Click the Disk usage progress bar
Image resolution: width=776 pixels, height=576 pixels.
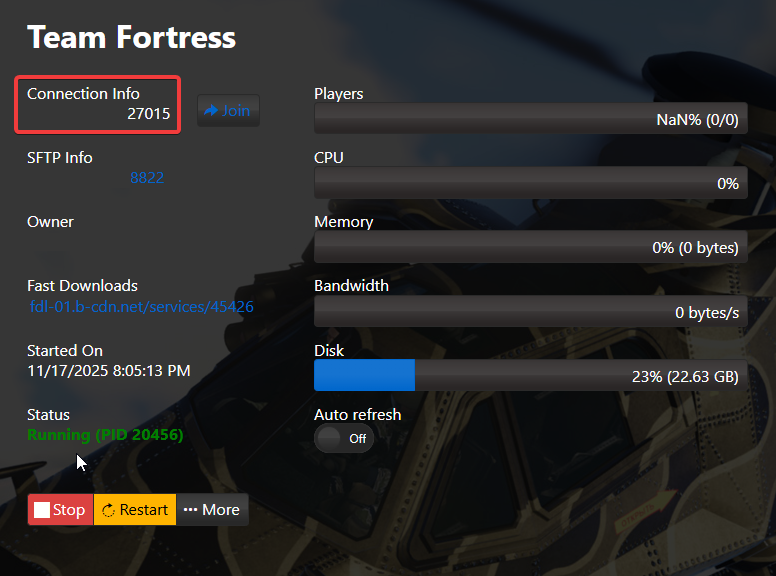point(530,376)
